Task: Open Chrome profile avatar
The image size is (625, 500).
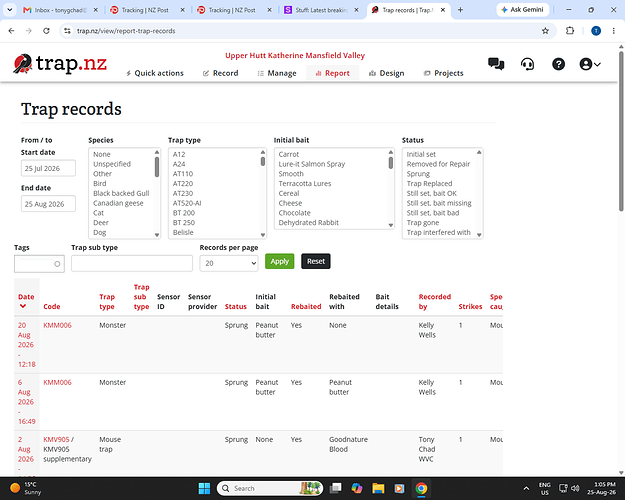Action: [x=596, y=31]
